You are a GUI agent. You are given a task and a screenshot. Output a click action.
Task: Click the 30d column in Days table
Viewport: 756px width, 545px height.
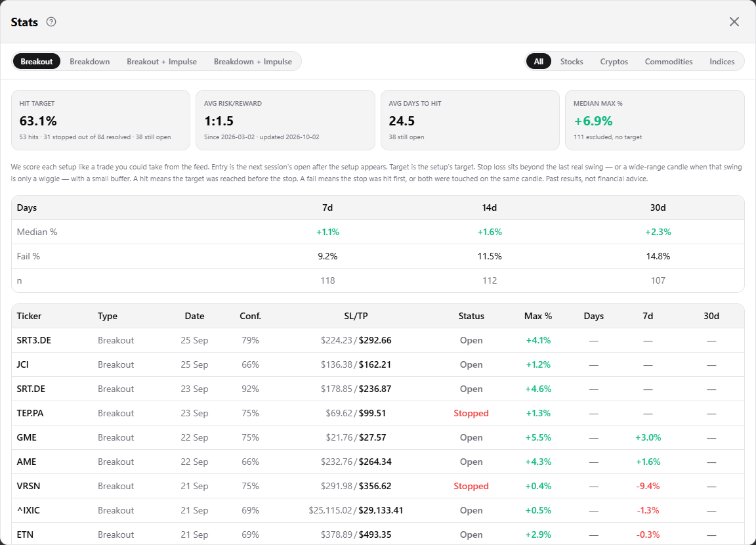pyautogui.click(x=658, y=207)
